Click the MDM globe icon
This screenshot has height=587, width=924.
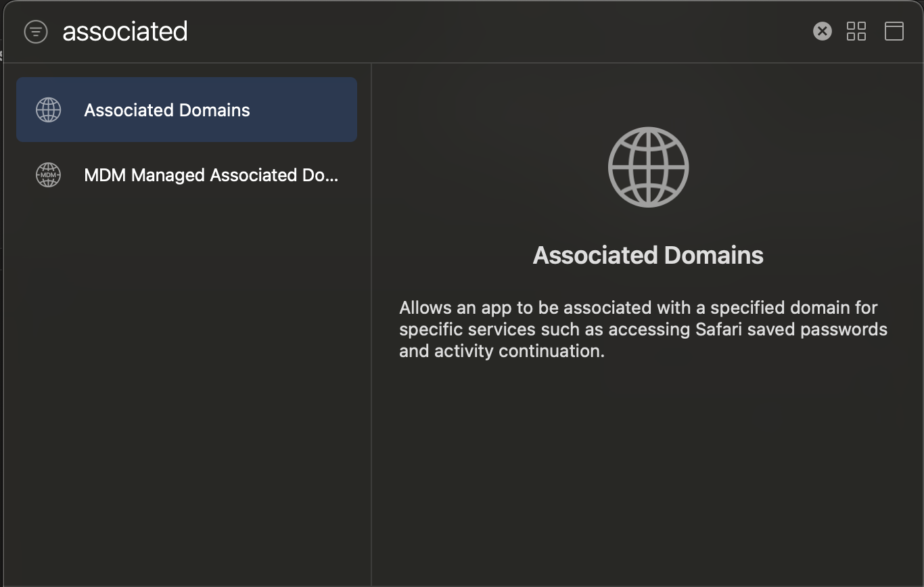tap(48, 175)
